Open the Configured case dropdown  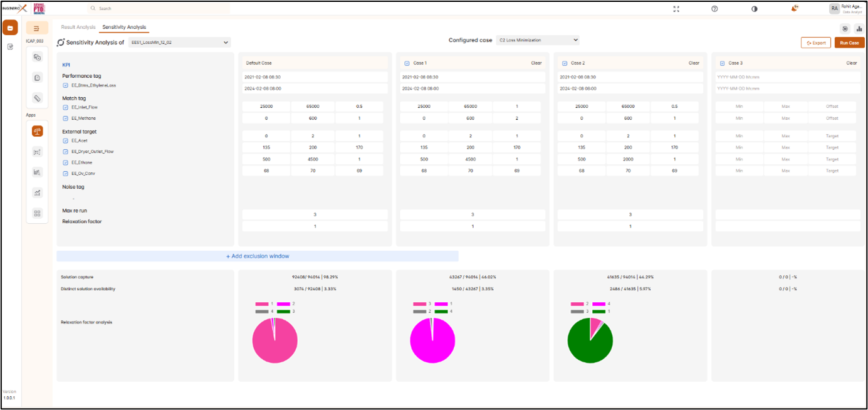[x=537, y=40]
